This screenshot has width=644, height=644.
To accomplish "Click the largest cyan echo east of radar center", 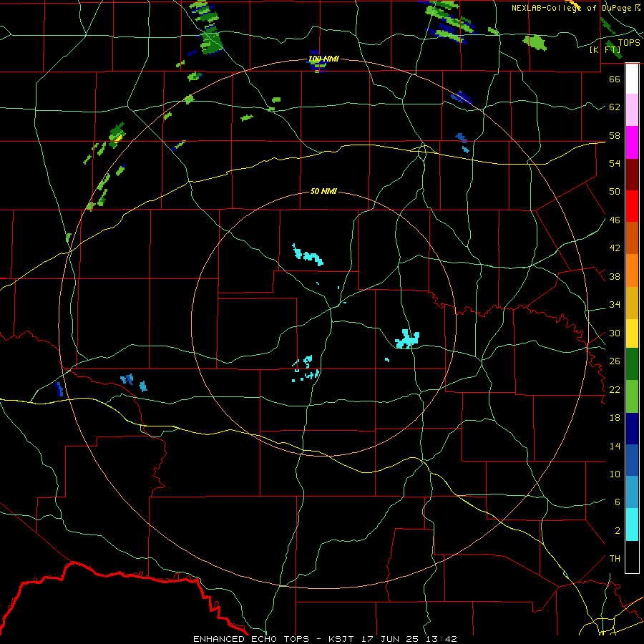I will pos(407,339).
